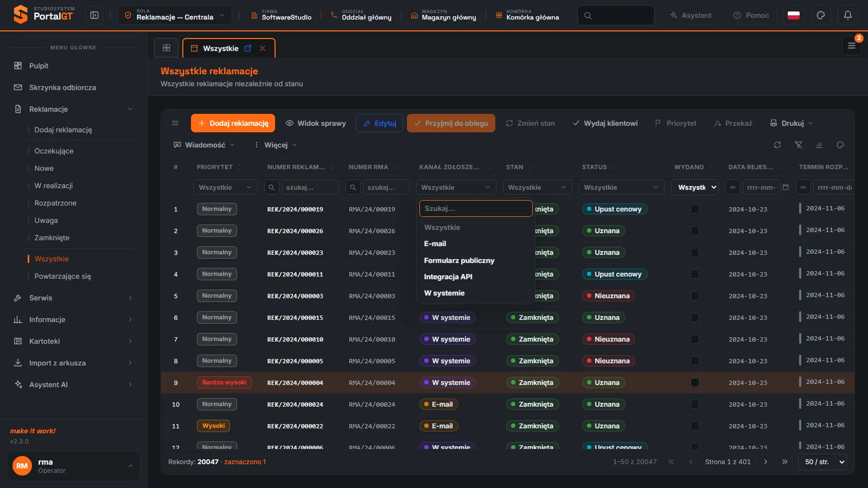The width and height of the screenshot is (868, 488).
Task: Click Dodaj reklamację orange button
Action: click(x=233, y=123)
